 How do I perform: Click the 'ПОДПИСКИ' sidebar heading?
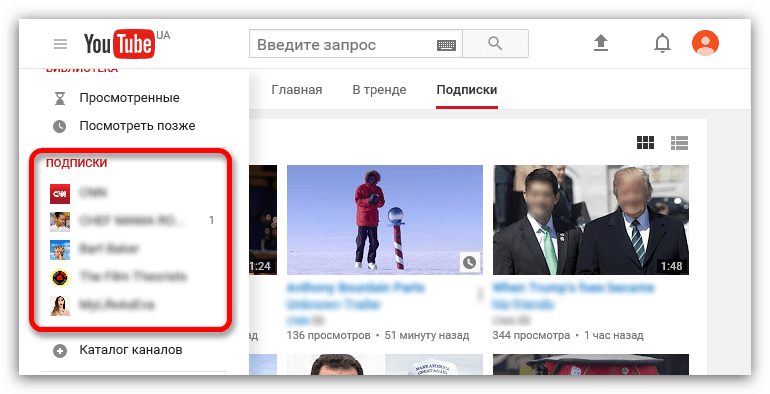(x=77, y=163)
